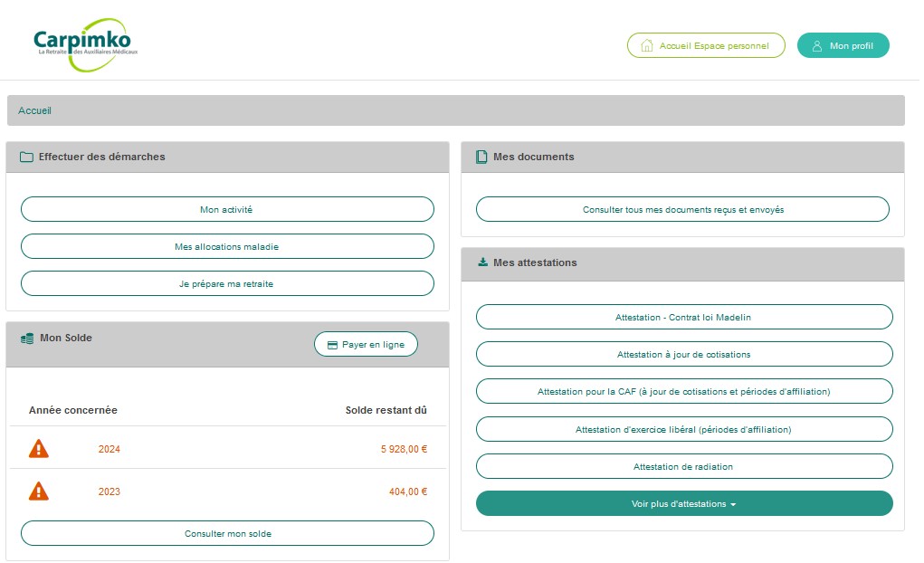Viewport: 924px width, 563px height.
Task: Click the download icon beside Mes attestations
Action: coord(482,262)
